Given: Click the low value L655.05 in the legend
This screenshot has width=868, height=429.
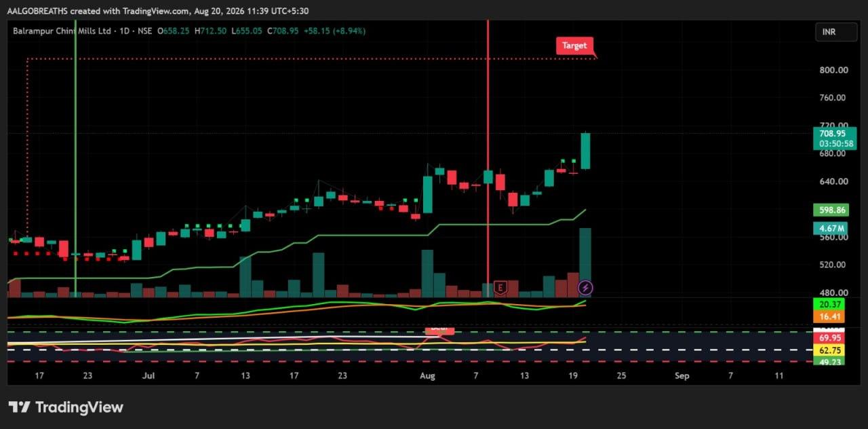Looking at the screenshot, I should click(246, 31).
